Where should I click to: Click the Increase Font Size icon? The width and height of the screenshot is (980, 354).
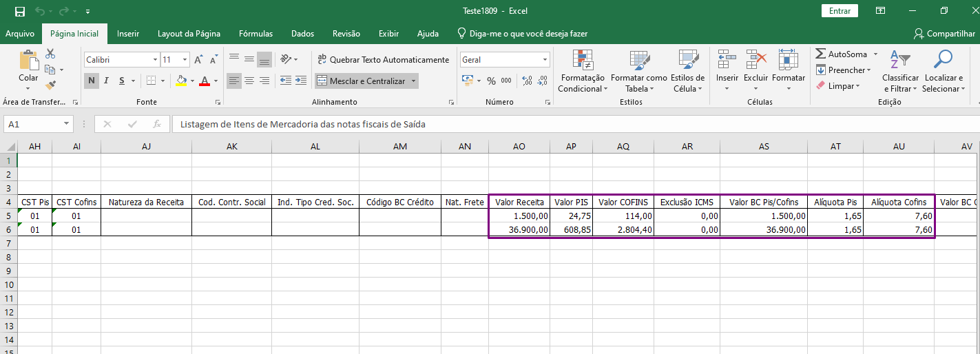[x=199, y=60]
